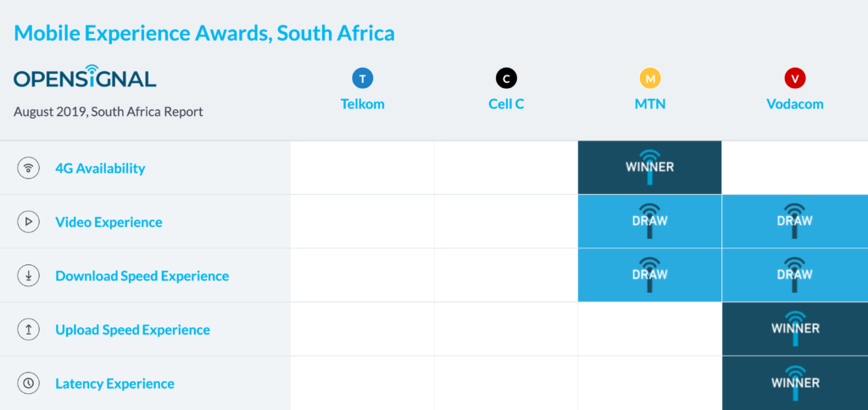
Task: Click Vodacom's Video Experience DRAW badge
Action: (794, 221)
